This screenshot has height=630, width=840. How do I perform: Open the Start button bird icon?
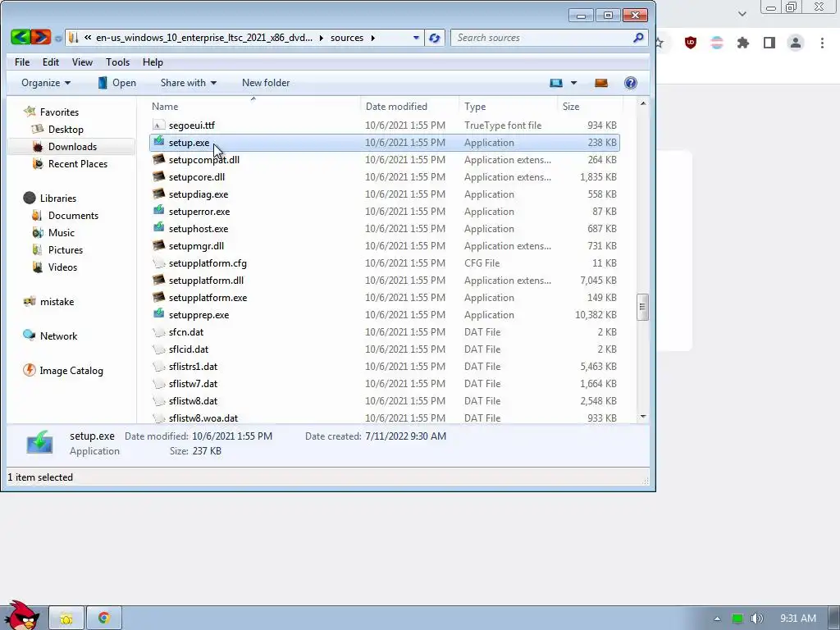pyautogui.click(x=22, y=615)
